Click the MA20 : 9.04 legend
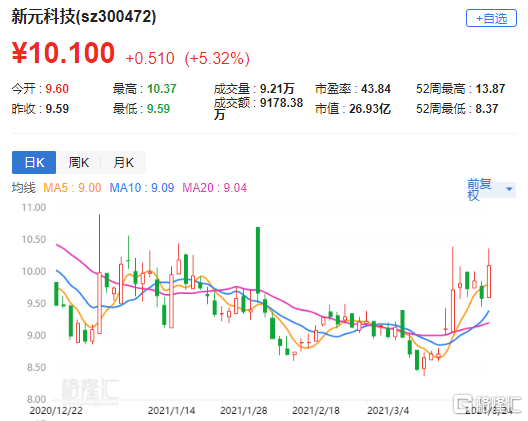The image size is (528, 421). (214, 188)
